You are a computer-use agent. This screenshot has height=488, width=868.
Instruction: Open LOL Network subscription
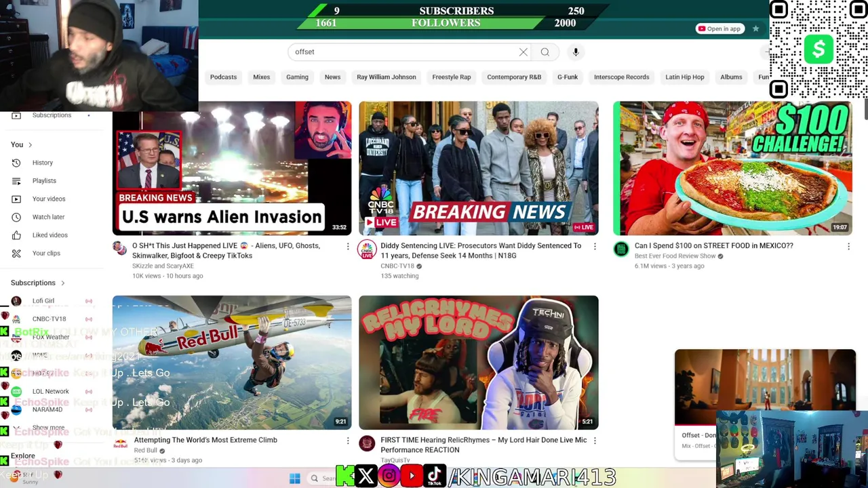click(x=50, y=391)
